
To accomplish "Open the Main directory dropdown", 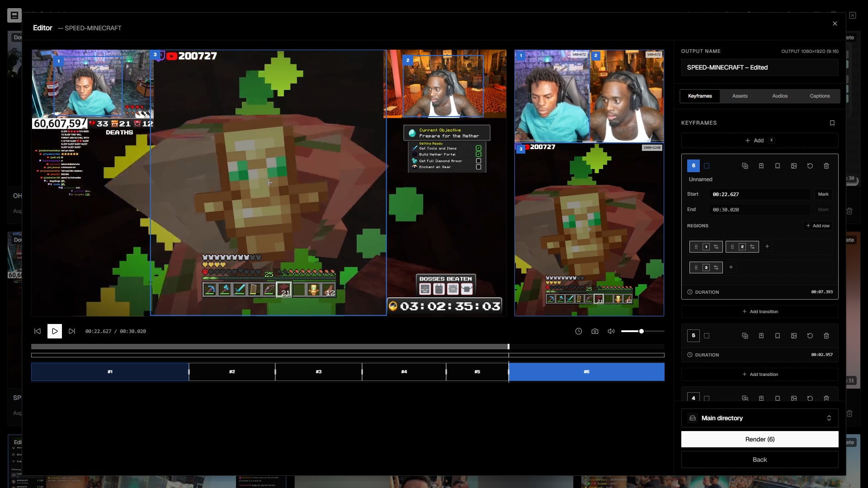I will click(x=759, y=418).
